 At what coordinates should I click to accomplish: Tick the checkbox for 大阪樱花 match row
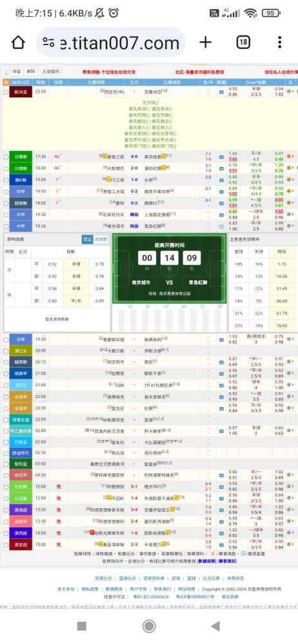[x=6, y=168]
